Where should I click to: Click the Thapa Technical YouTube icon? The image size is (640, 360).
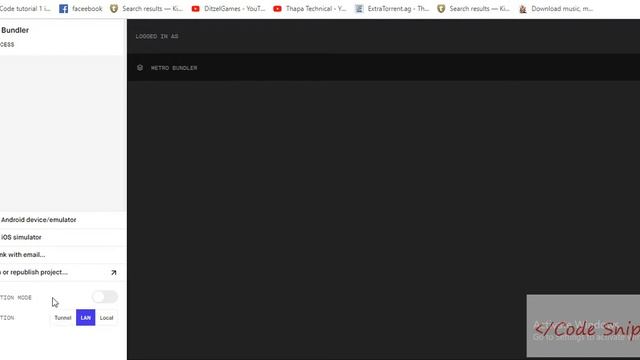click(x=277, y=9)
